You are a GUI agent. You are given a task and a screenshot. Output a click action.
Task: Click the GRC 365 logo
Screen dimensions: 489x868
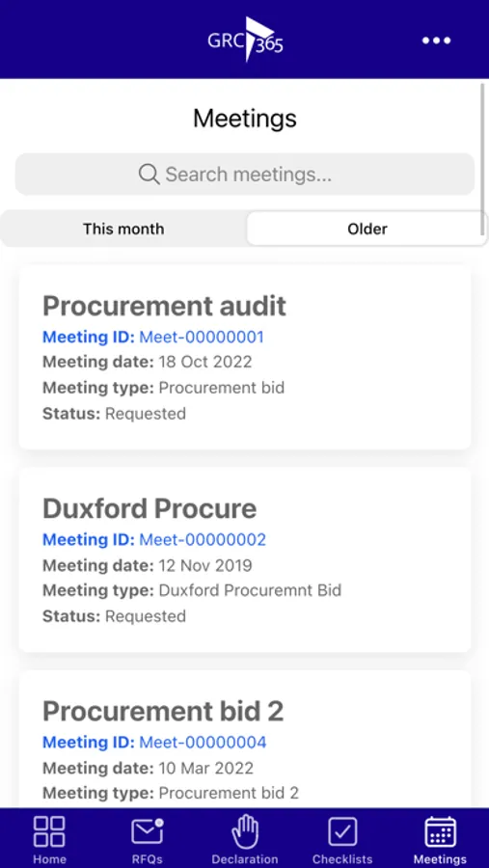(x=245, y=40)
